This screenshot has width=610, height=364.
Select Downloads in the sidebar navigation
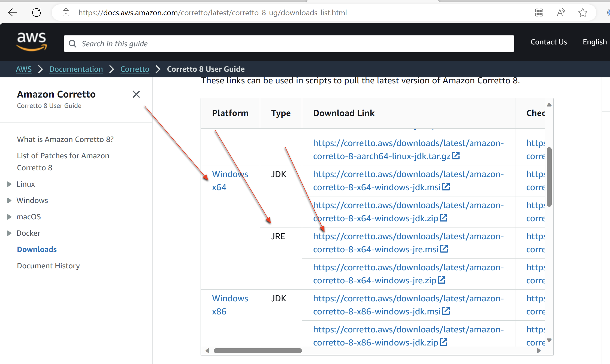(x=37, y=250)
